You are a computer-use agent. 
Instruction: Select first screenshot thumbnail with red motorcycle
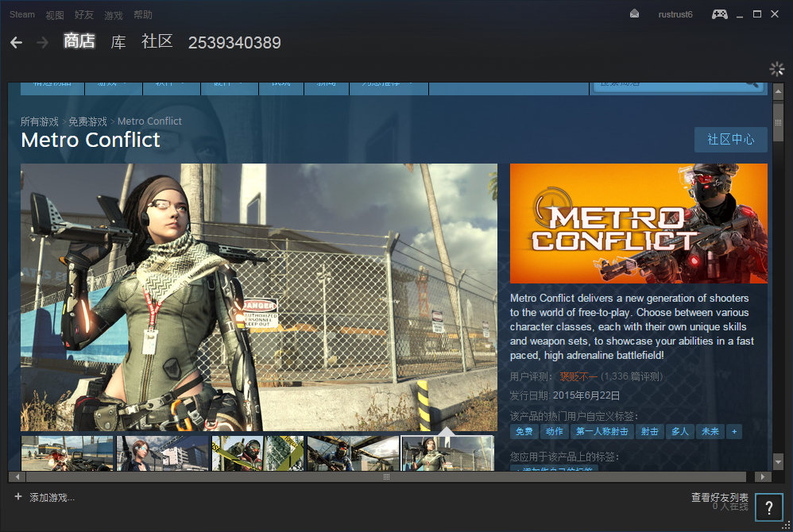click(68, 453)
